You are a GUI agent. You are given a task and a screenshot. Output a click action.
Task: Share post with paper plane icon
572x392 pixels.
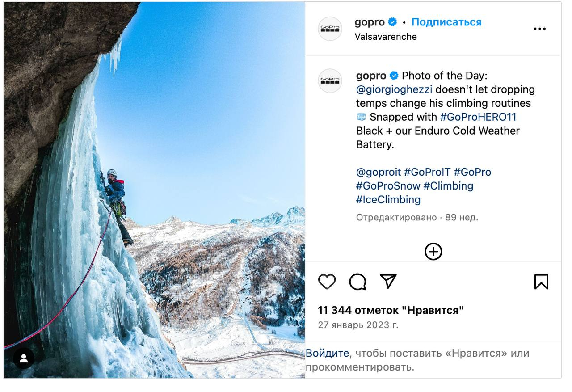point(388,281)
